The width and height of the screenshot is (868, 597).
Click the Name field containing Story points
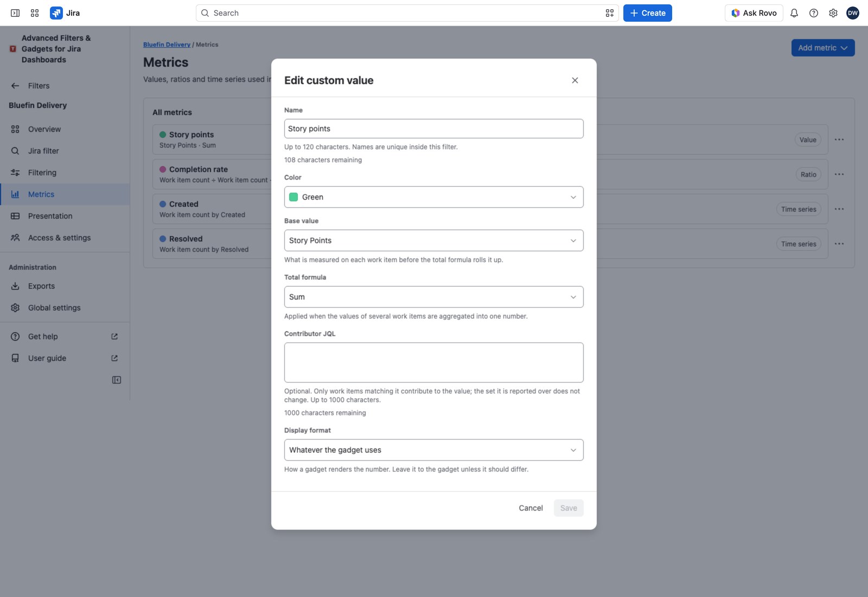(434, 129)
